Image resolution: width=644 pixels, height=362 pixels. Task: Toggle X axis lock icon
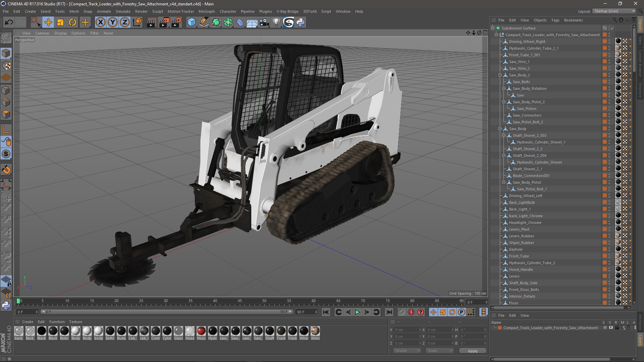100,22
